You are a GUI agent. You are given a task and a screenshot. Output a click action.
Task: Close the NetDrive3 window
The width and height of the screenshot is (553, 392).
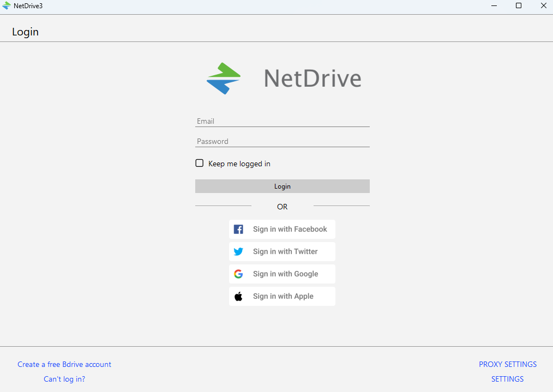pyautogui.click(x=543, y=6)
